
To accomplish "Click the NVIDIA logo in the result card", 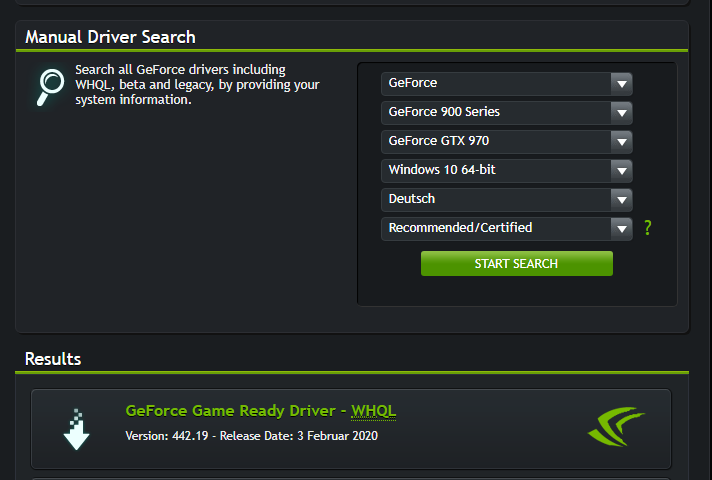I will point(616,426).
